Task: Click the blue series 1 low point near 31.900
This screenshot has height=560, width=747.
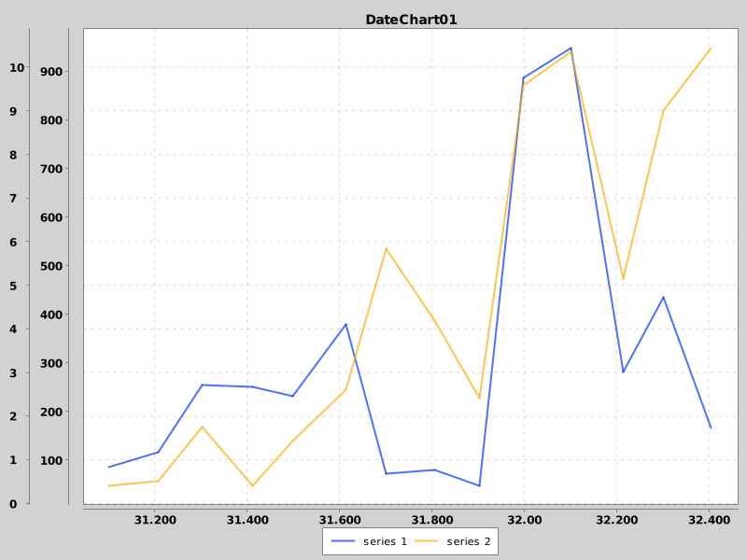Action: coord(479,485)
